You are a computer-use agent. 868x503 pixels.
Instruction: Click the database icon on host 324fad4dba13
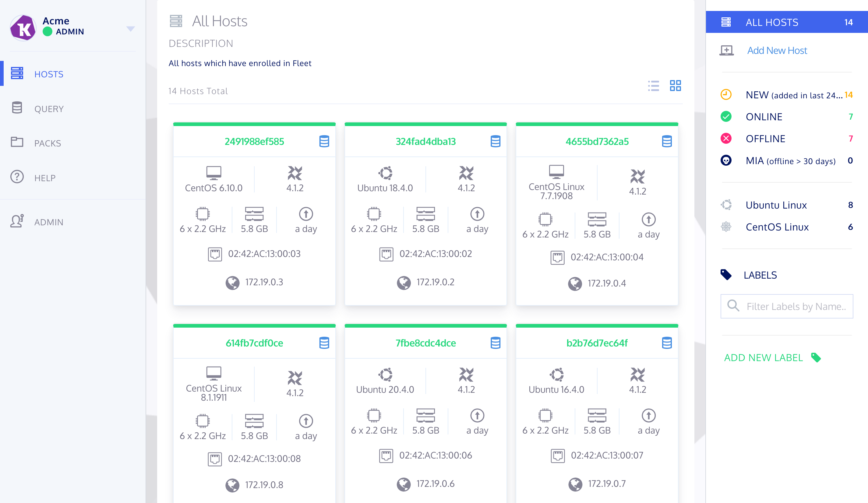(495, 141)
